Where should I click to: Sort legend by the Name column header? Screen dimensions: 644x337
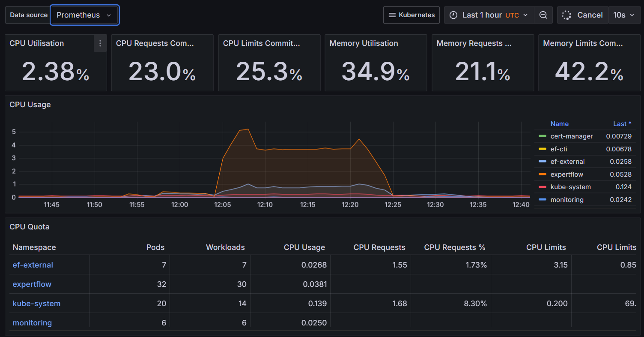pyautogui.click(x=559, y=124)
